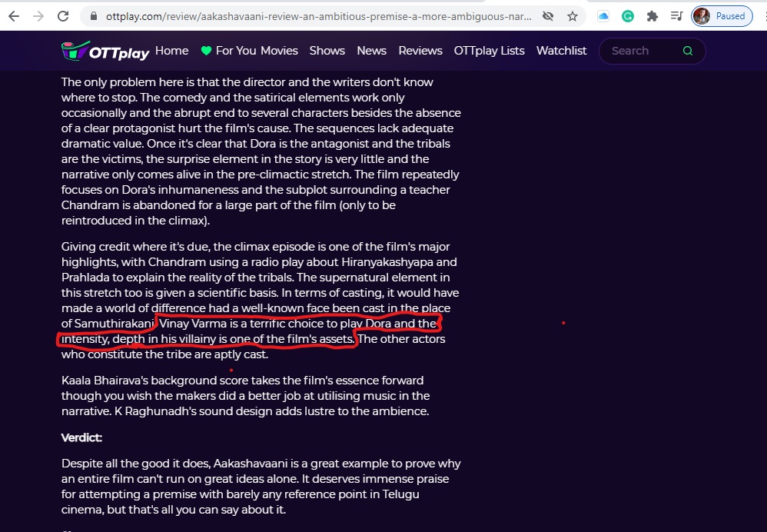Select the green heart For You icon
767x532 pixels.
click(x=206, y=51)
